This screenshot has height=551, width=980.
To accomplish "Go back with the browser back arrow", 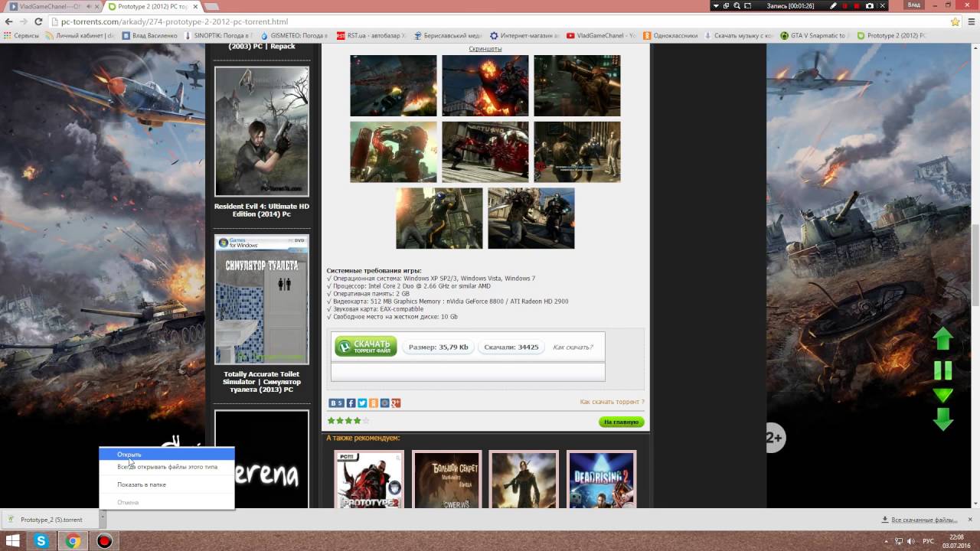I will [x=8, y=21].
